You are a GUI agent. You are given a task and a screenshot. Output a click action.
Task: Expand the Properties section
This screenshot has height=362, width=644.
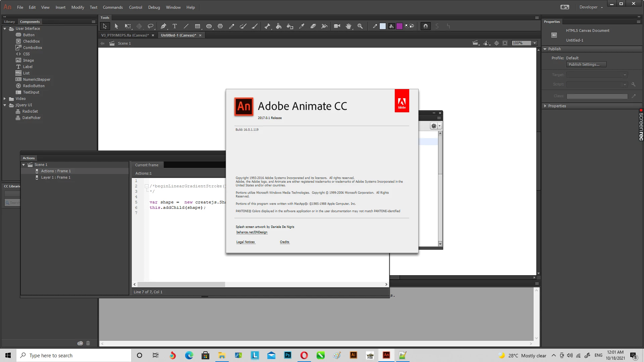(x=545, y=106)
